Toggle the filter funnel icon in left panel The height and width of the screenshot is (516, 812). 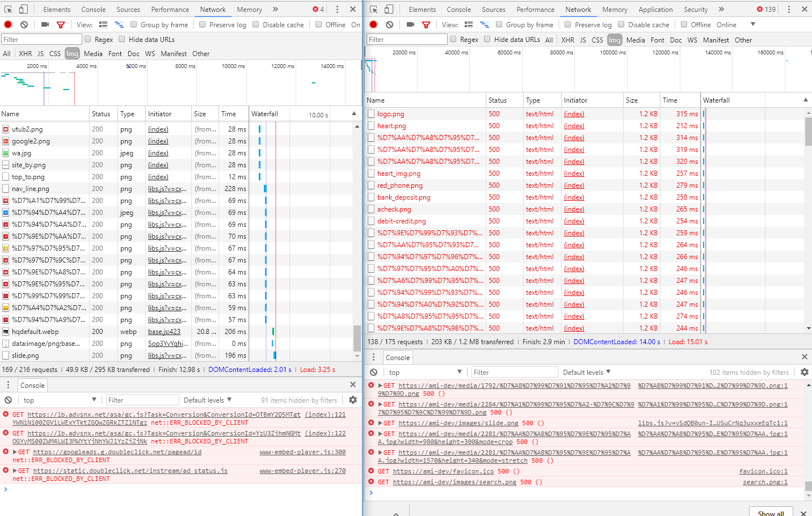click(61, 24)
